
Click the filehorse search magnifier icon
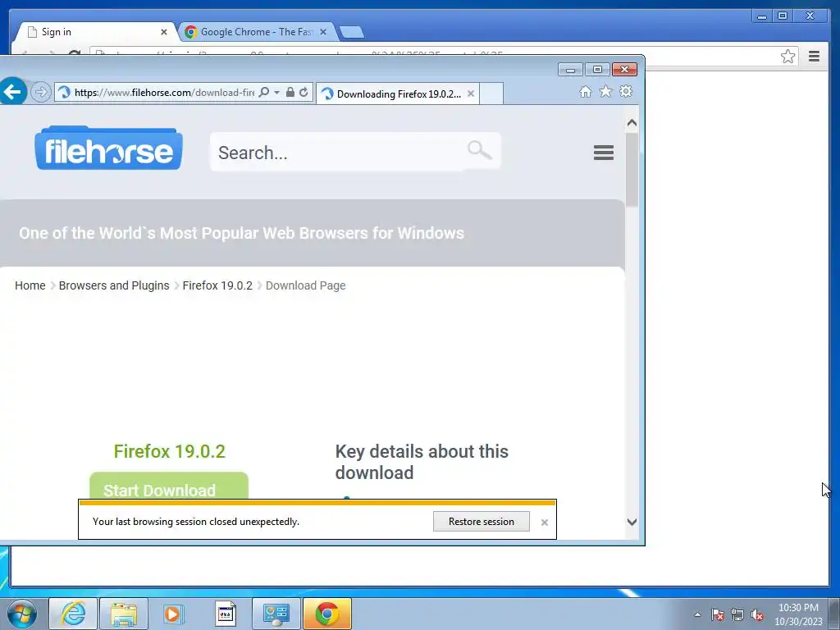[479, 151]
